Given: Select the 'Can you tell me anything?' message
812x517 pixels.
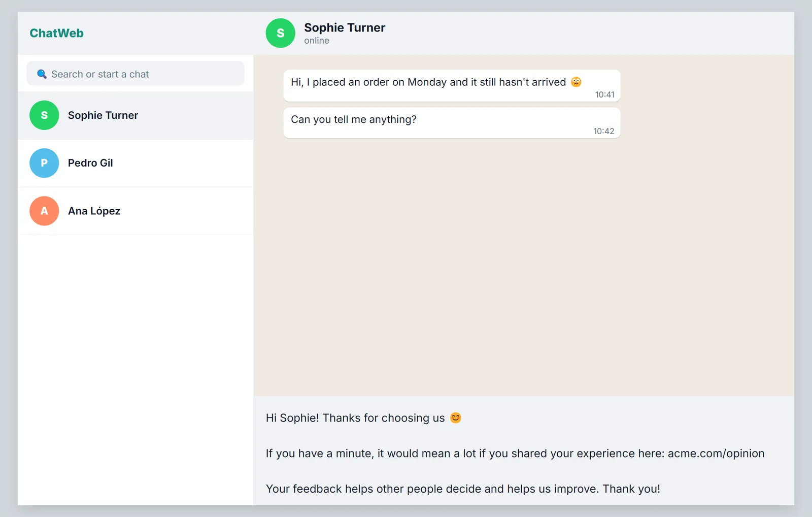Looking at the screenshot, I should (452, 122).
